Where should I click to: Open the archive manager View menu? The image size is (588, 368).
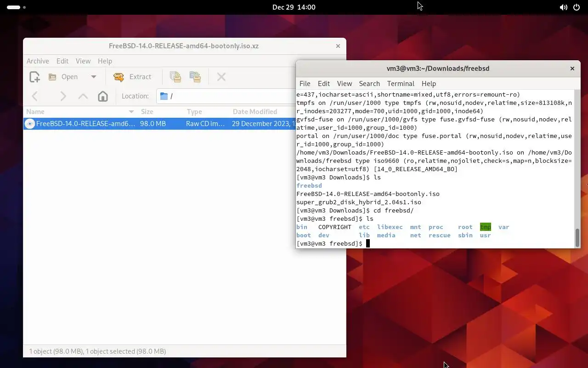coord(83,61)
